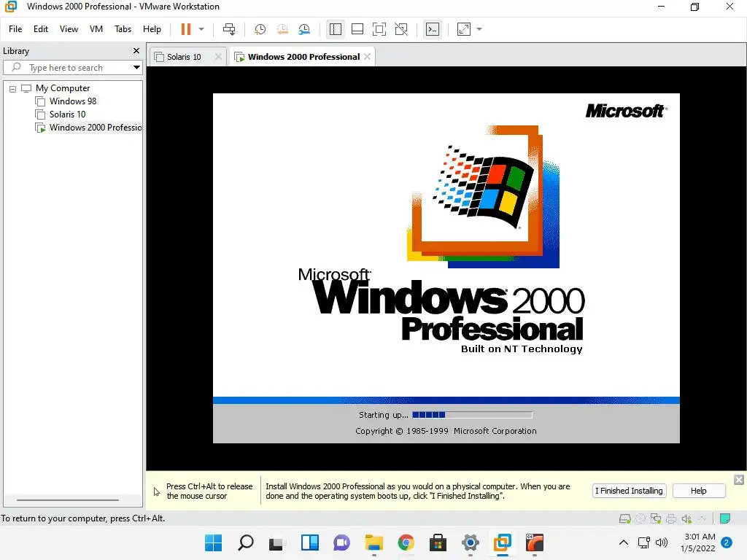Open the VM menu
The width and height of the screenshot is (747, 560).
point(96,29)
